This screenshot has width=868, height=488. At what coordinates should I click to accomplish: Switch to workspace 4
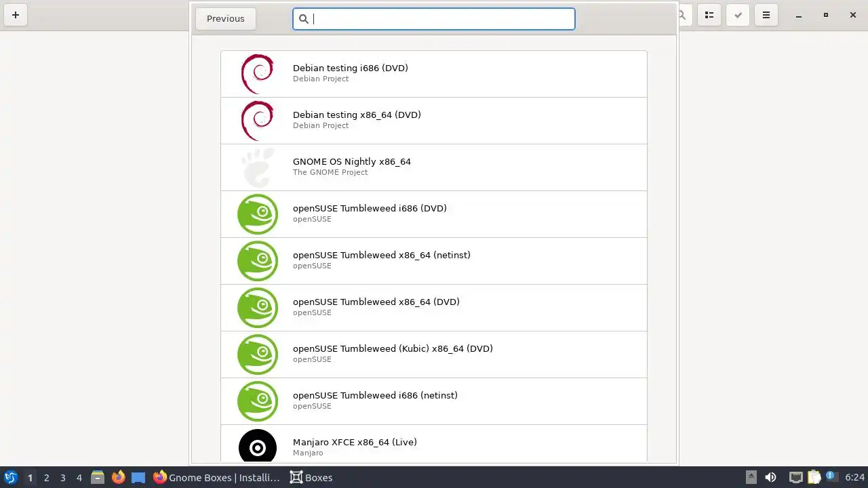[x=79, y=478]
